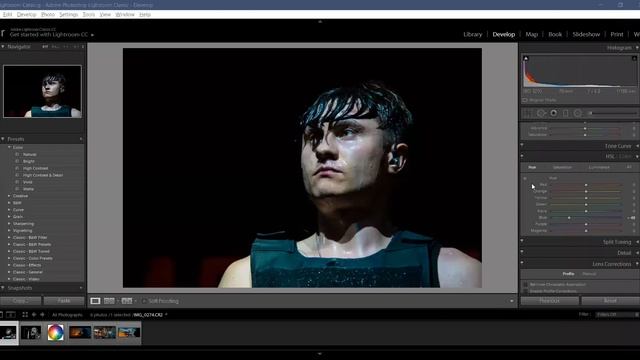Apply the High Contrast preset
640x360 pixels.
(x=35, y=168)
